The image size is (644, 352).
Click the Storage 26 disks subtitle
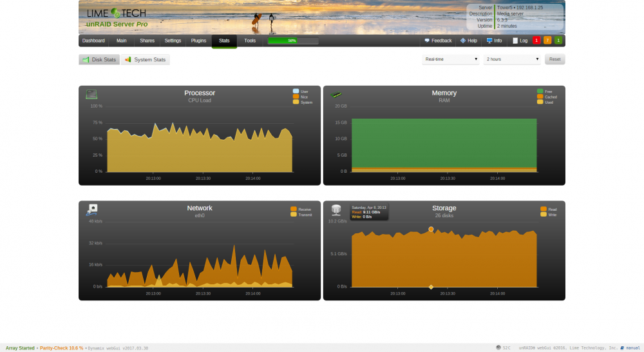pyautogui.click(x=444, y=215)
